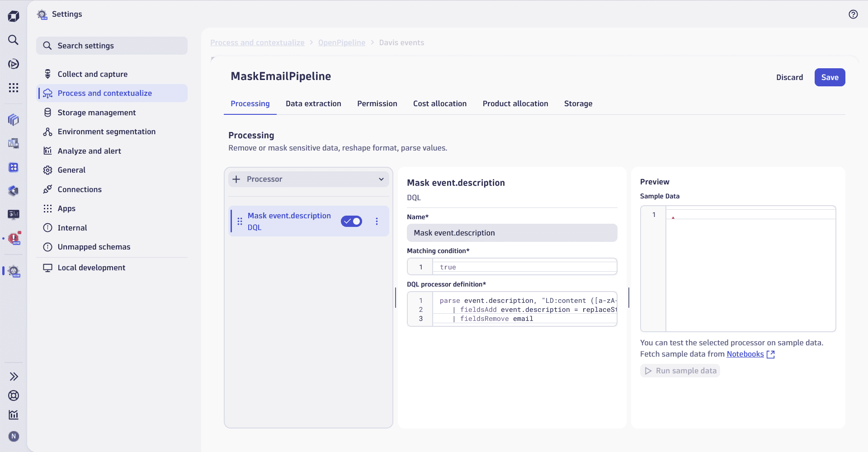Expand the left rail double-chevron
Image resolution: width=868 pixels, height=452 pixels.
14,377
